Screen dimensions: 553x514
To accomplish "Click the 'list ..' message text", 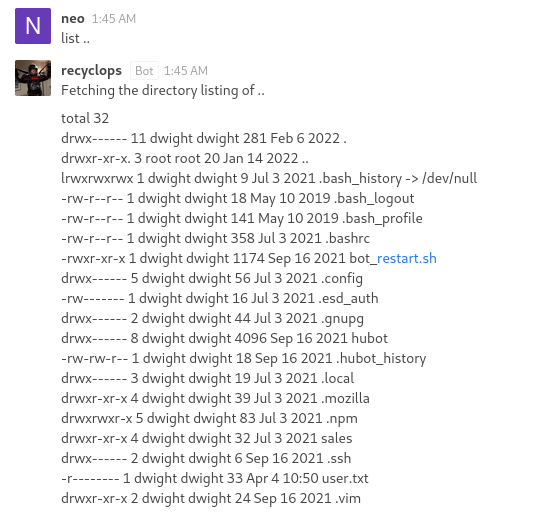I will [x=75, y=38].
